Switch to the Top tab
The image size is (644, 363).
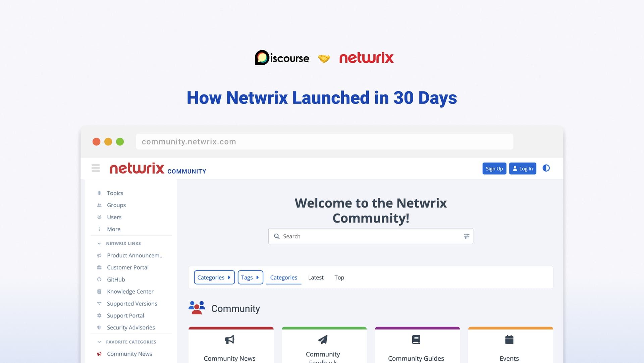click(339, 277)
